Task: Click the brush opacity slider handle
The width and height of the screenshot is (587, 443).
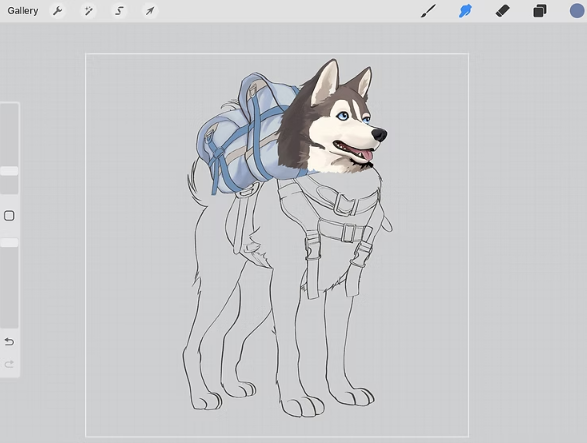Action: [x=9, y=243]
